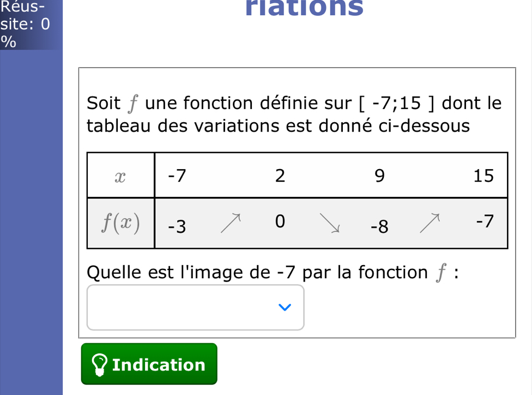Click the decreasing arrow in variations table
This screenshot has width=532, height=395.
[x=330, y=223]
